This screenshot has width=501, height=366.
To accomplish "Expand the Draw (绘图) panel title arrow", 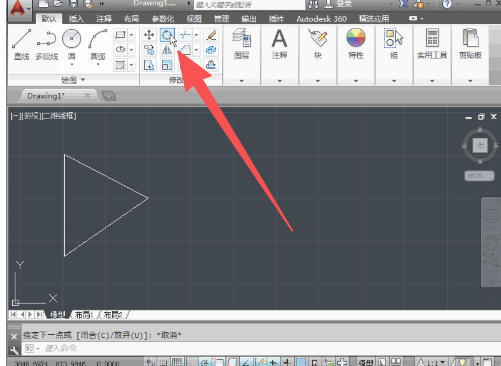I will pos(83,80).
